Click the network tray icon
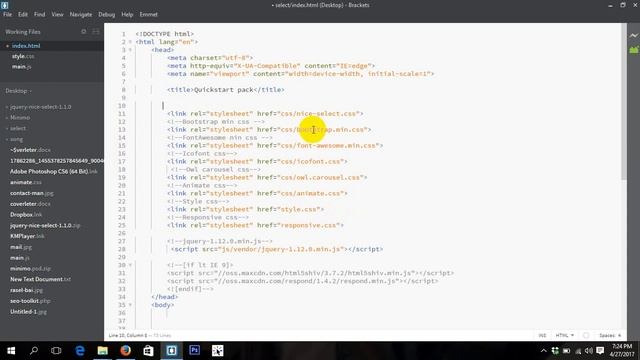The width and height of the screenshot is (640, 360). [578, 351]
